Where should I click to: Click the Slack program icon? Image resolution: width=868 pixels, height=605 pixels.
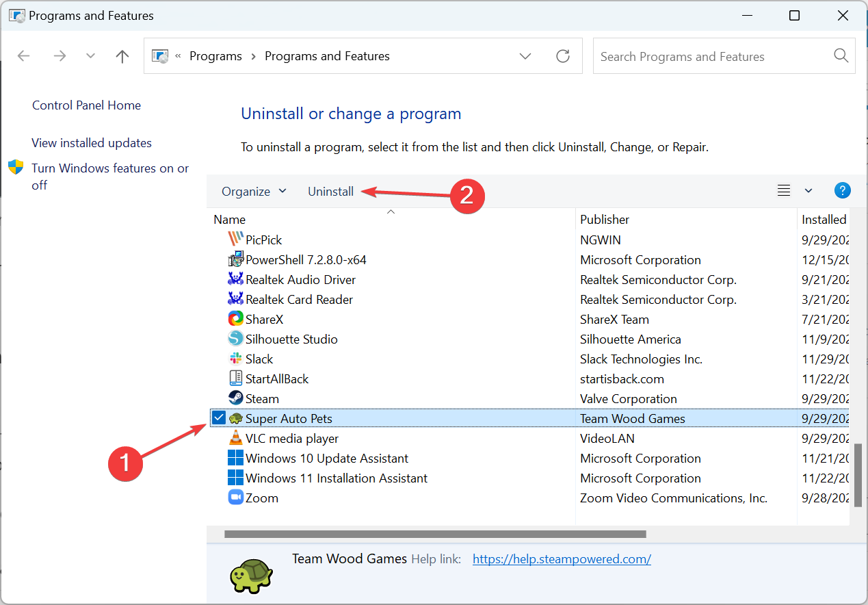[235, 359]
